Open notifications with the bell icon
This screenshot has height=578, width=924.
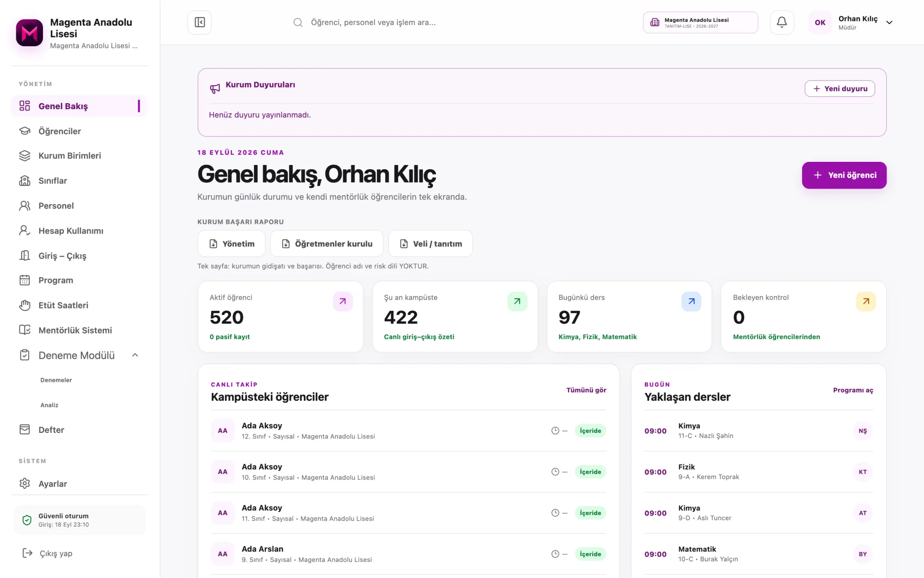pyautogui.click(x=782, y=22)
